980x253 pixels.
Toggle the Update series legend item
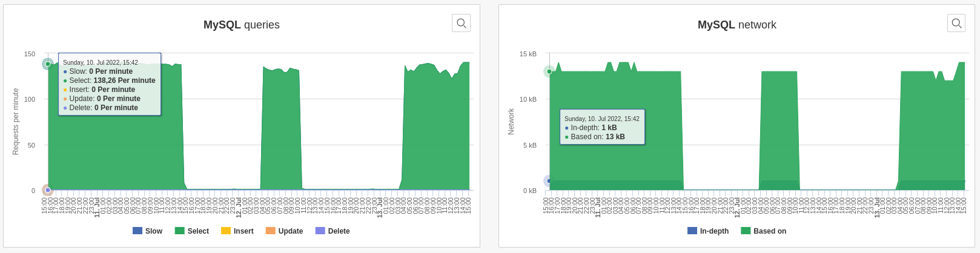(284, 231)
